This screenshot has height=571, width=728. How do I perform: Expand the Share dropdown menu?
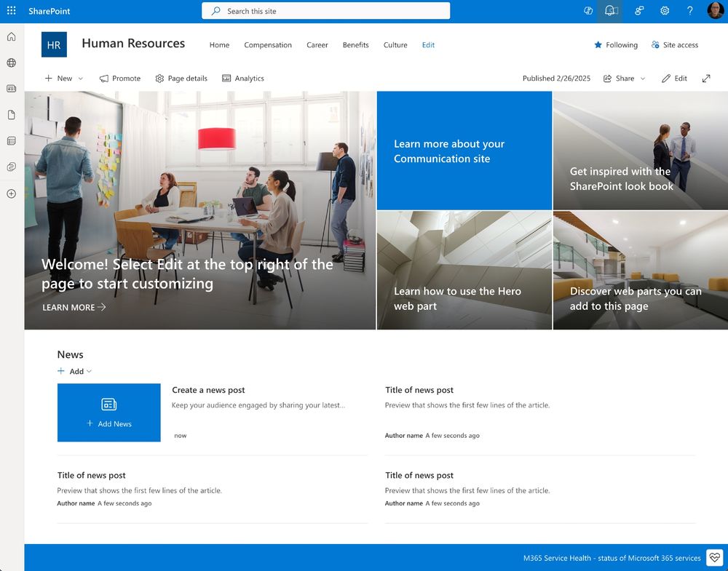(643, 79)
